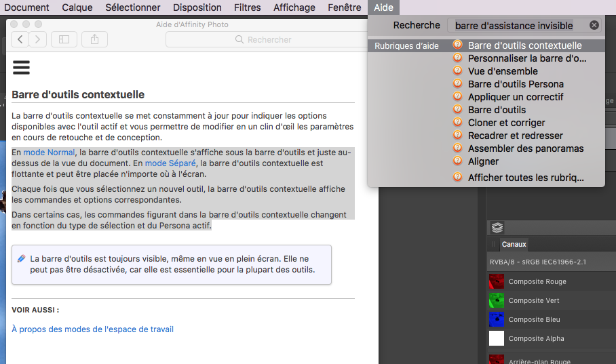Open the Affichage menu
Image resolution: width=616 pixels, height=364 pixels.
click(294, 7)
